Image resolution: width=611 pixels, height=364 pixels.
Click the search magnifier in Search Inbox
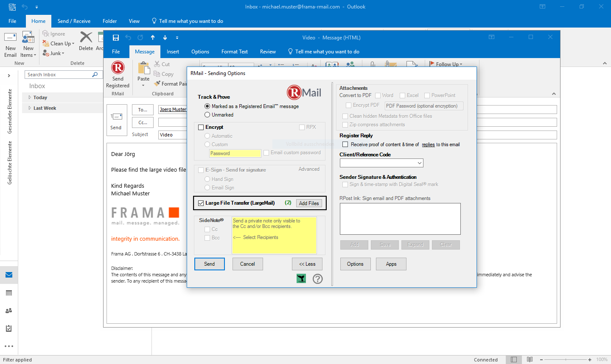coord(95,75)
